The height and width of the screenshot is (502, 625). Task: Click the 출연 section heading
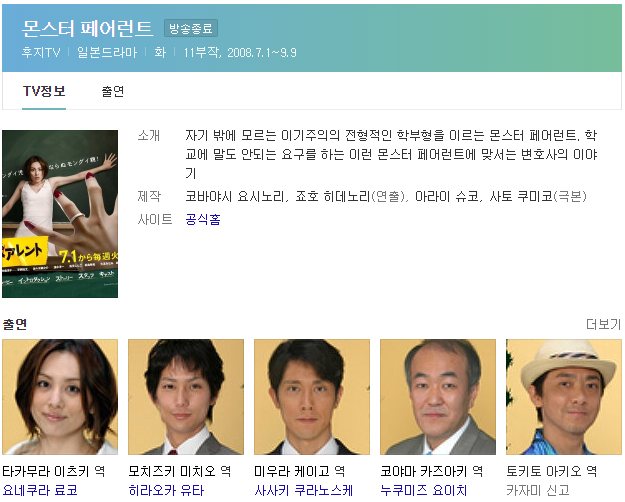[x=15, y=324]
